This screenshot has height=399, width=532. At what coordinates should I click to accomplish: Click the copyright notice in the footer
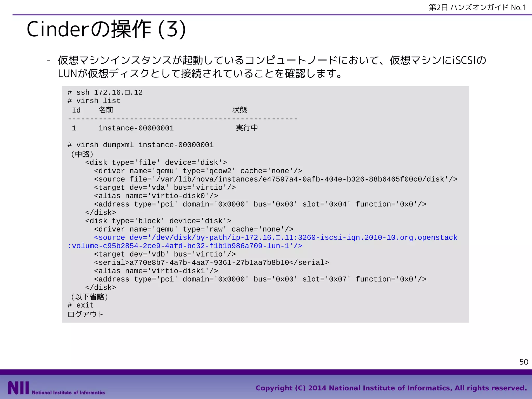tap(391, 388)
